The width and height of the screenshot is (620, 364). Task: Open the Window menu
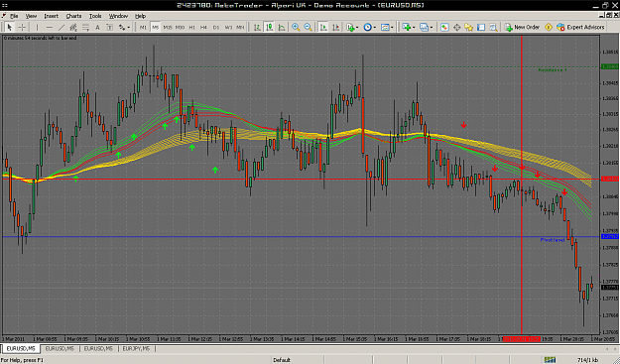click(118, 16)
